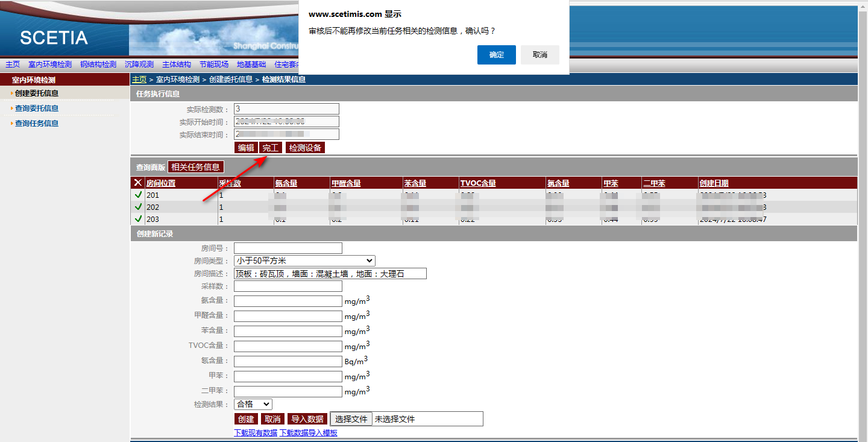Open the 房间类型 dropdown
868x442 pixels.
click(x=304, y=260)
